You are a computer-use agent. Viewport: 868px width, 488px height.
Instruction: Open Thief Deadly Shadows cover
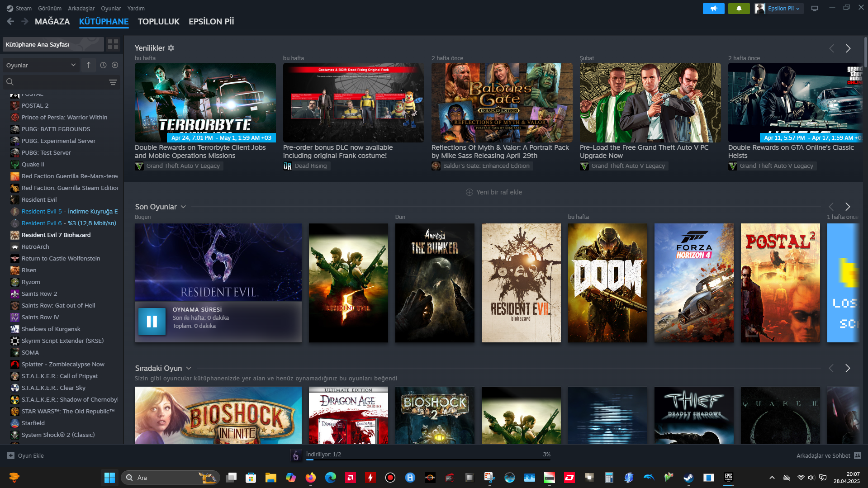point(694,415)
